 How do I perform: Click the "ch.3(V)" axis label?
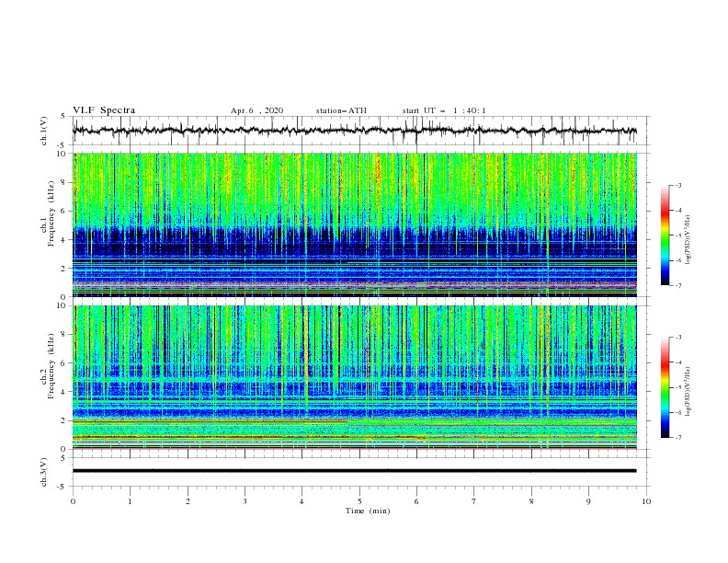(x=44, y=472)
